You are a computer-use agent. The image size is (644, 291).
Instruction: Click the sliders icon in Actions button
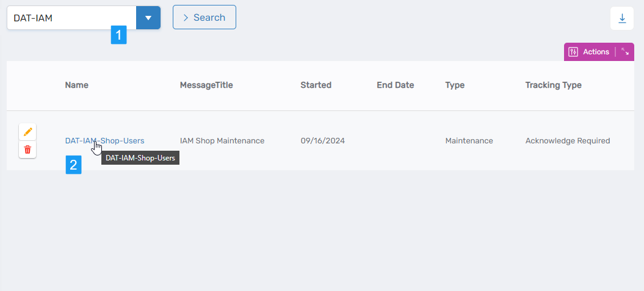pos(573,52)
